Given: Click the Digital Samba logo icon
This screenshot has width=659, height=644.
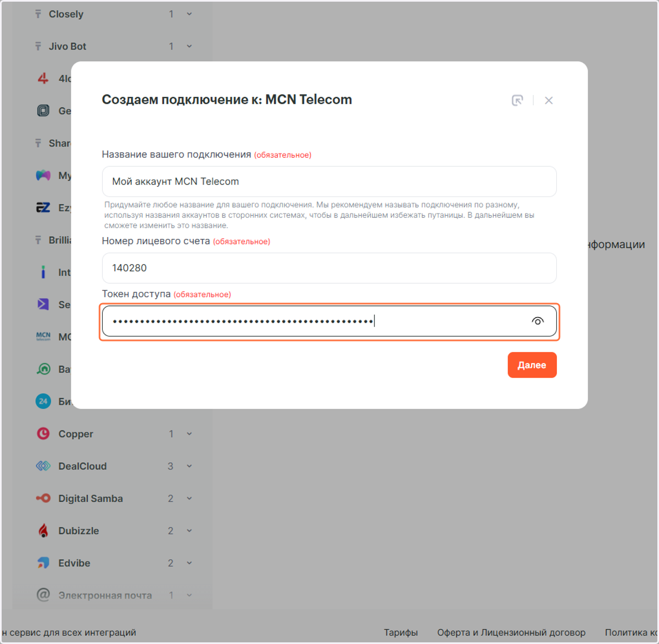Looking at the screenshot, I should pyautogui.click(x=43, y=499).
